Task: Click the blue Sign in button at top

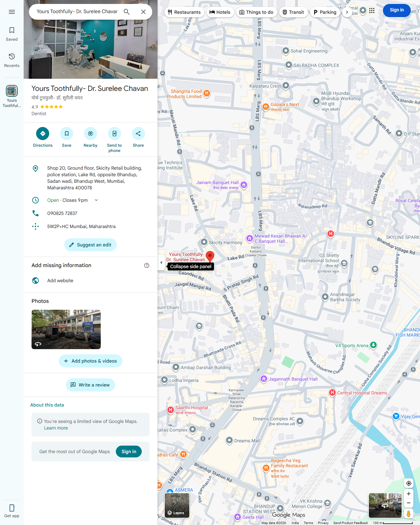Action: click(x=397, y=10)
